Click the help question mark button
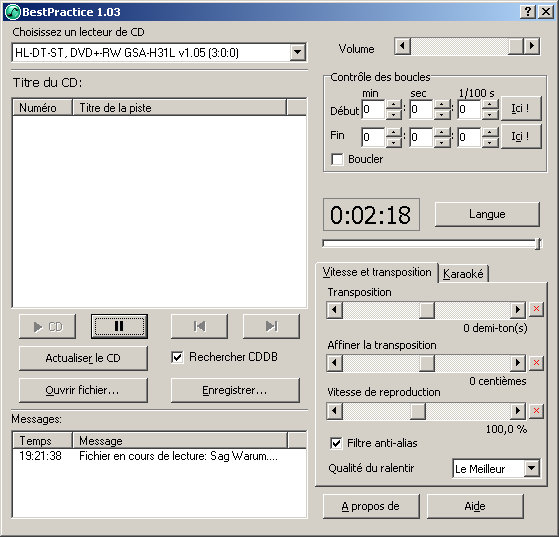The width and height of the screenshot is (559, 537). pos(528,12)
